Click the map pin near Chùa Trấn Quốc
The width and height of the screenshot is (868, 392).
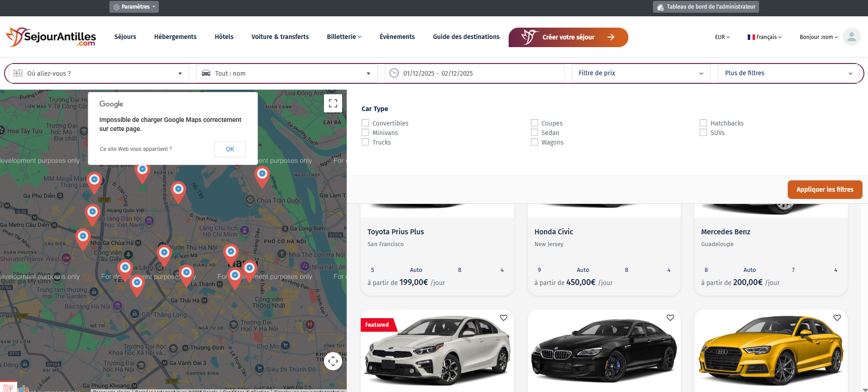(262, 175)
